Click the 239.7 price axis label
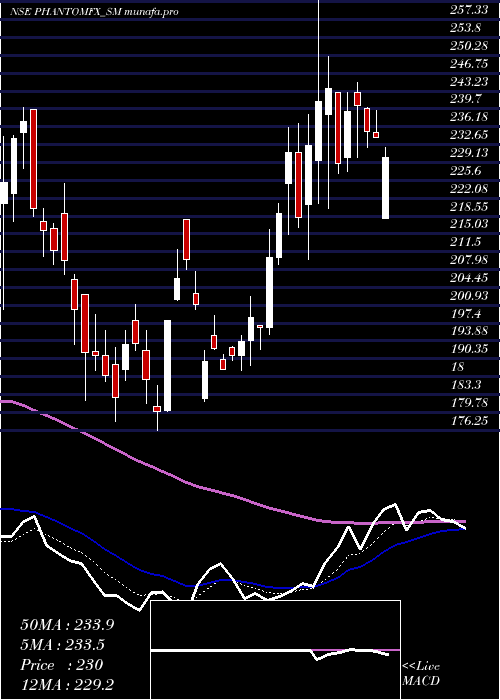 466,99
